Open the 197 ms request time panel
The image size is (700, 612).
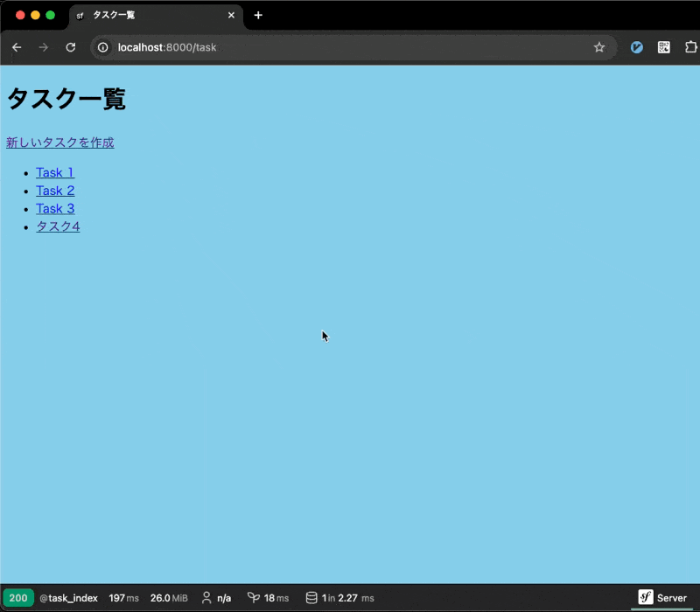123,598
